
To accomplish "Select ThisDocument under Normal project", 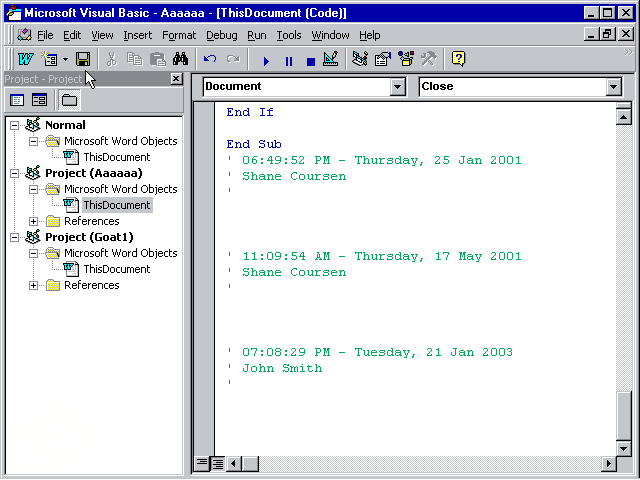I will coord(117,157).
